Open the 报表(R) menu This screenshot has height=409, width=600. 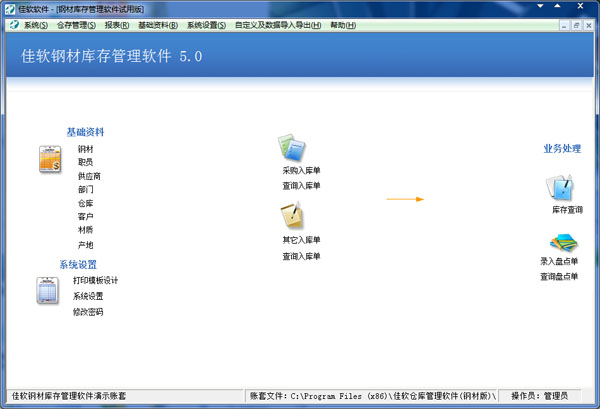117,25
